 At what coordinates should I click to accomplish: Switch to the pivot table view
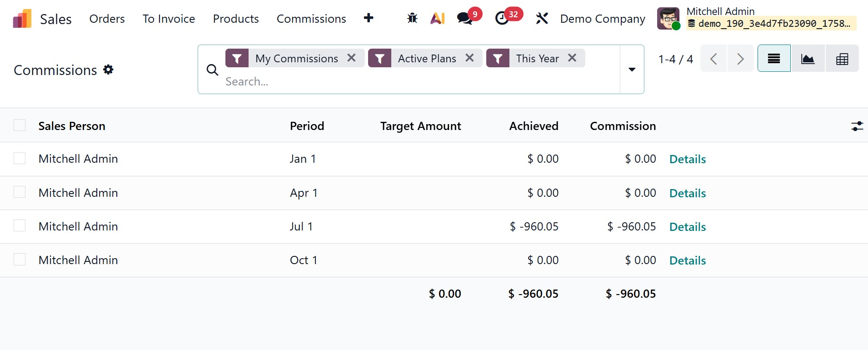[x=842, y=59]
